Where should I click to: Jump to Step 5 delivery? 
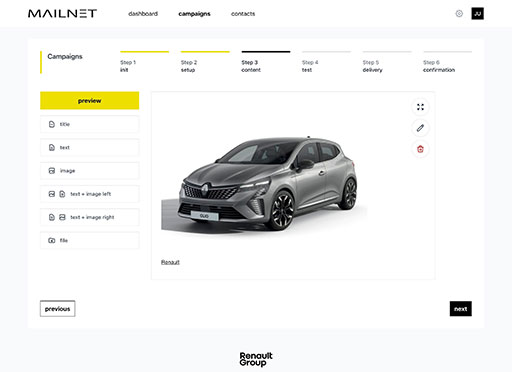click(387, 62)
